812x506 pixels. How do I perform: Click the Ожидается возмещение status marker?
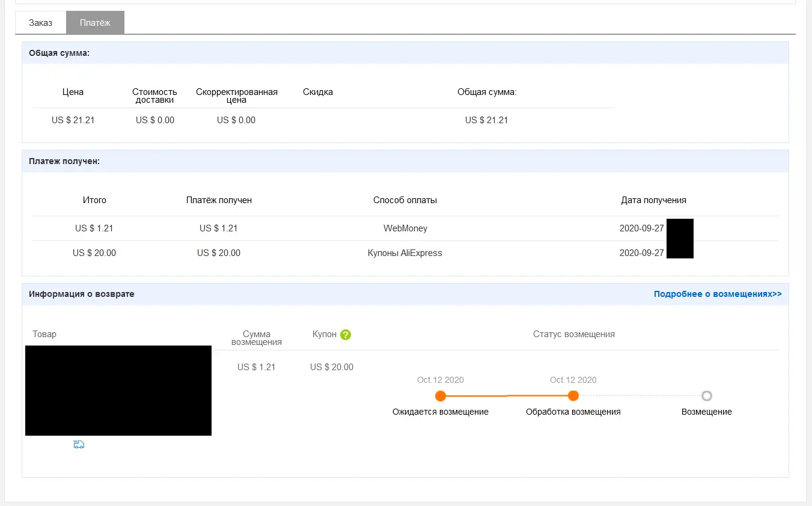click(x=441, y=396)
